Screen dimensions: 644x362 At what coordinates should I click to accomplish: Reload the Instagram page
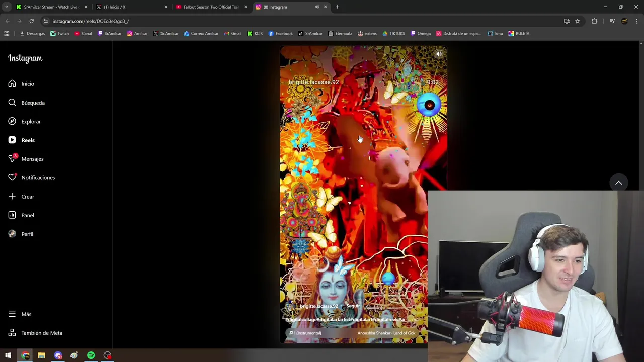tap(31, 21)
